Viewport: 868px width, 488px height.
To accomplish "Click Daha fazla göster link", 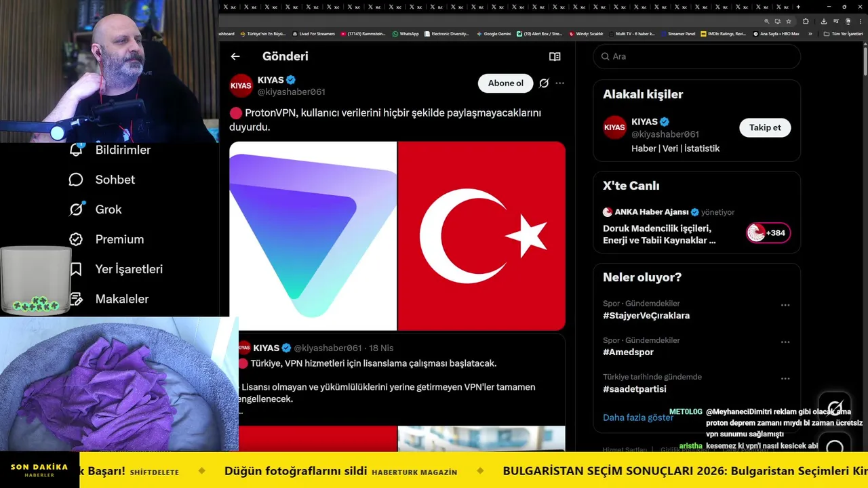I will (638, 418).
